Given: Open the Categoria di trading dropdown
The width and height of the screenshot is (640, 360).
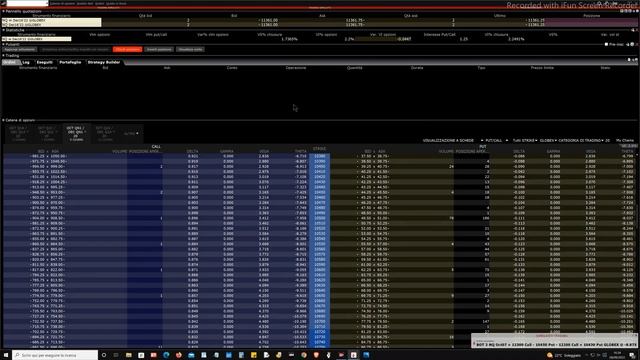Looking at the screenshot, I should click(x=581, y=140).
